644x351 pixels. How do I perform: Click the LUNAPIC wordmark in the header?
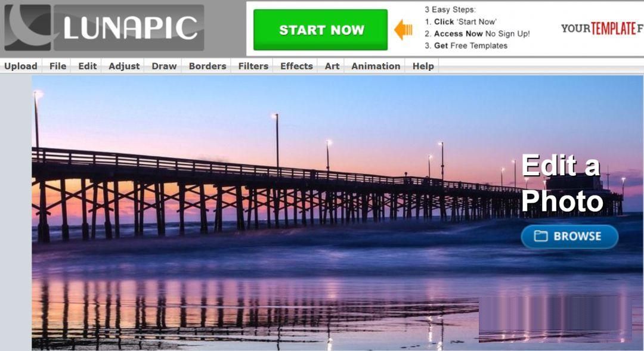[x=130, y=28]
